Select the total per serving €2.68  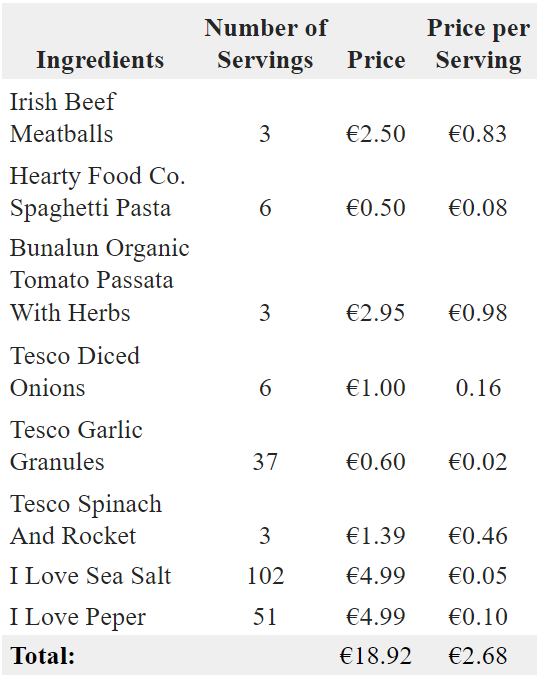478,656
